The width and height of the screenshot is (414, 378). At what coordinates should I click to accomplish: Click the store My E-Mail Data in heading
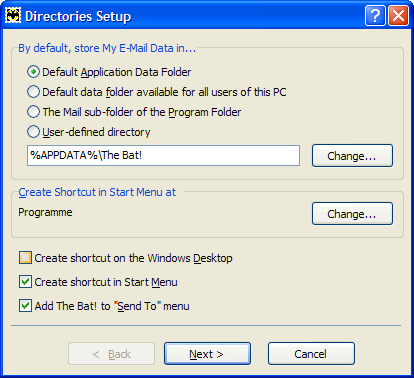(107, 48)
